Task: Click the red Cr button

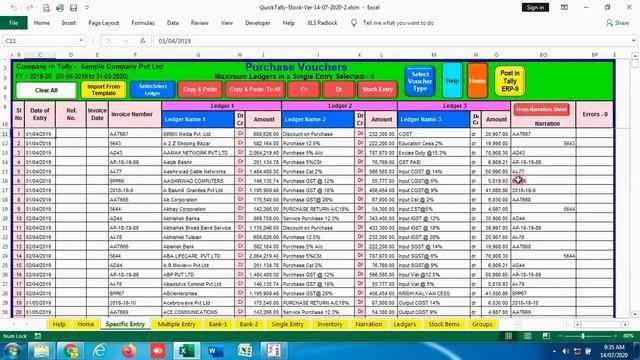Action: coord(303,89)
